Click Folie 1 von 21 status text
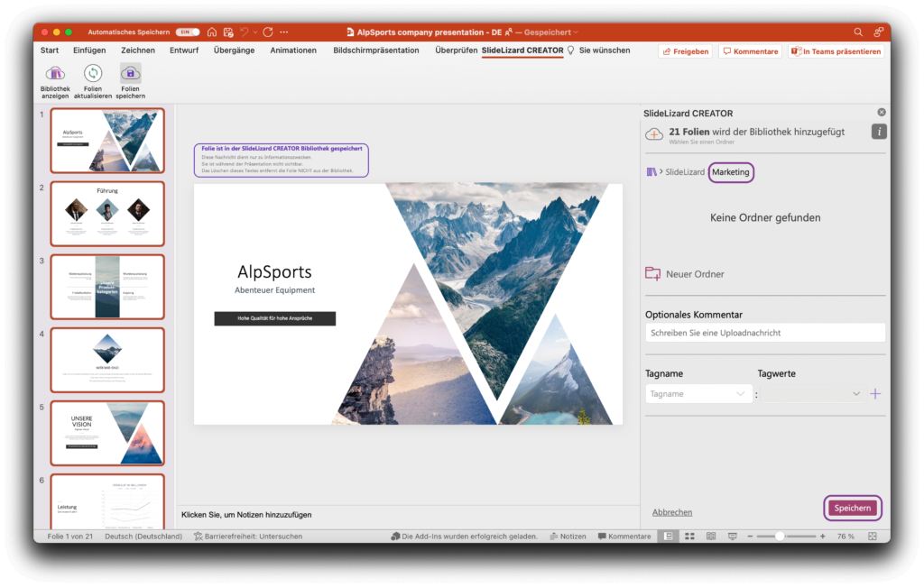Image resolution: width=924 pixels, height=587 pixels. point(70,537)
